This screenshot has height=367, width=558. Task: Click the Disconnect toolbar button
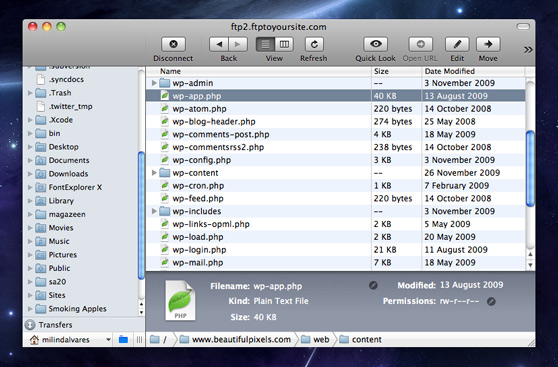click(173, 44)
